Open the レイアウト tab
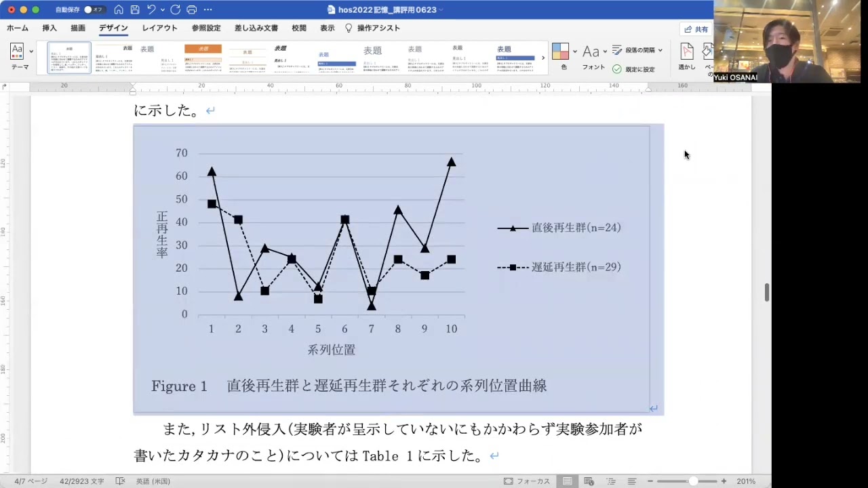868x488 pixels. 160,28
